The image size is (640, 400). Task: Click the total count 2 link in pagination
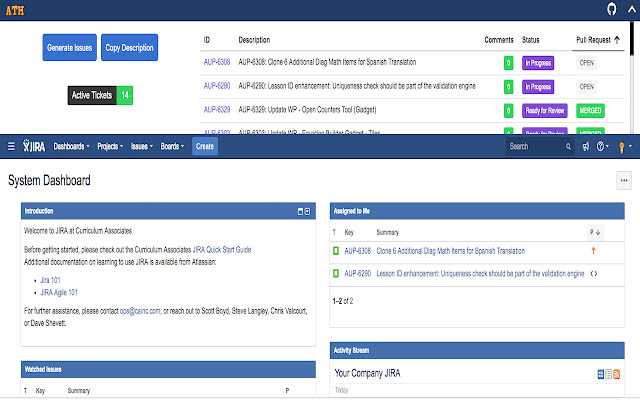[351, 301]
